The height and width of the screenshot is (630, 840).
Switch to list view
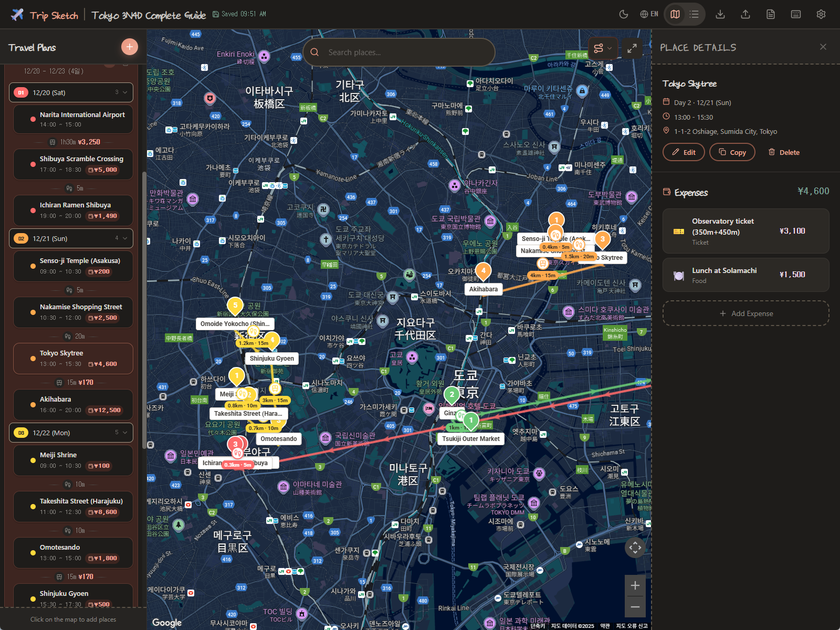pos(694,14)
